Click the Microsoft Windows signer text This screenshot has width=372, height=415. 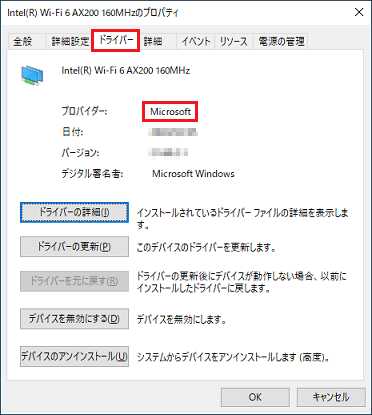point(193,174)
